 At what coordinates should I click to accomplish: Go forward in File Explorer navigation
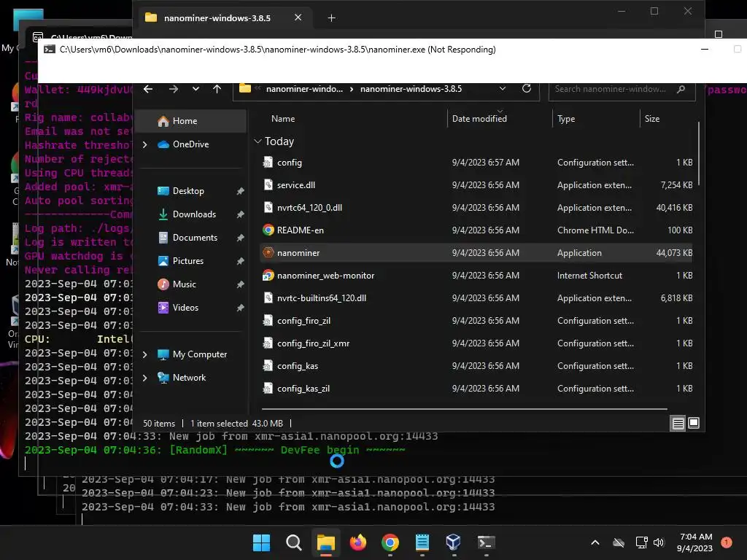[174, 89]
